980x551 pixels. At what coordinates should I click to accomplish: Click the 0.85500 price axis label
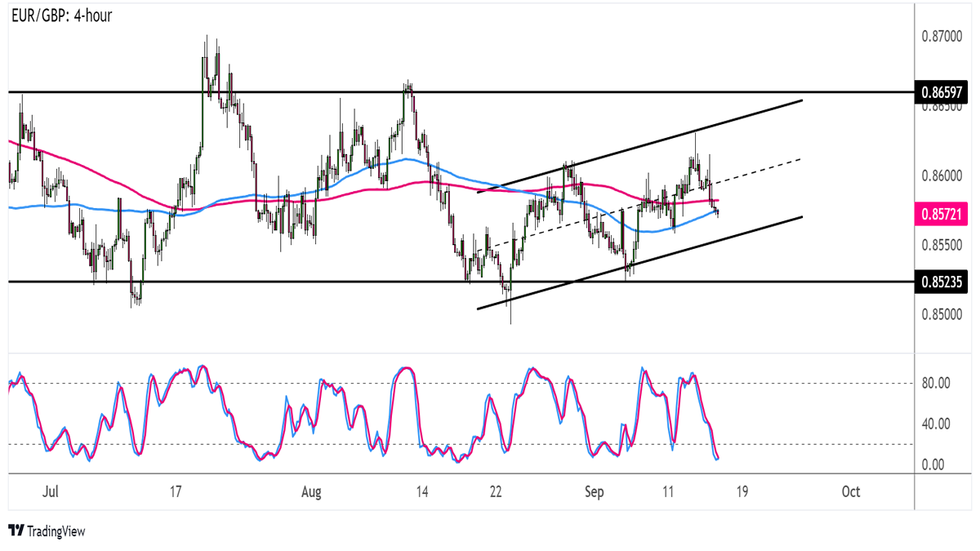coord(943,245)
